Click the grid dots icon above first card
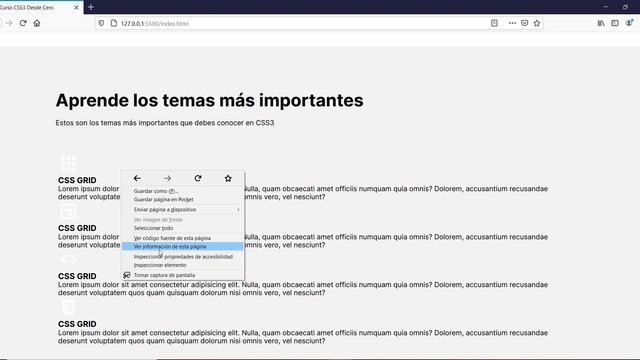Screen dimensions: 640x360 68,163
